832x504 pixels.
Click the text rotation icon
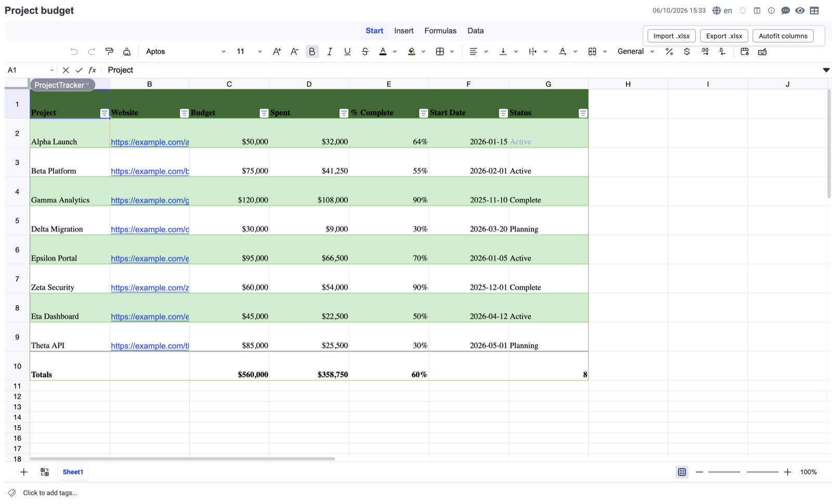coord(562,51)
